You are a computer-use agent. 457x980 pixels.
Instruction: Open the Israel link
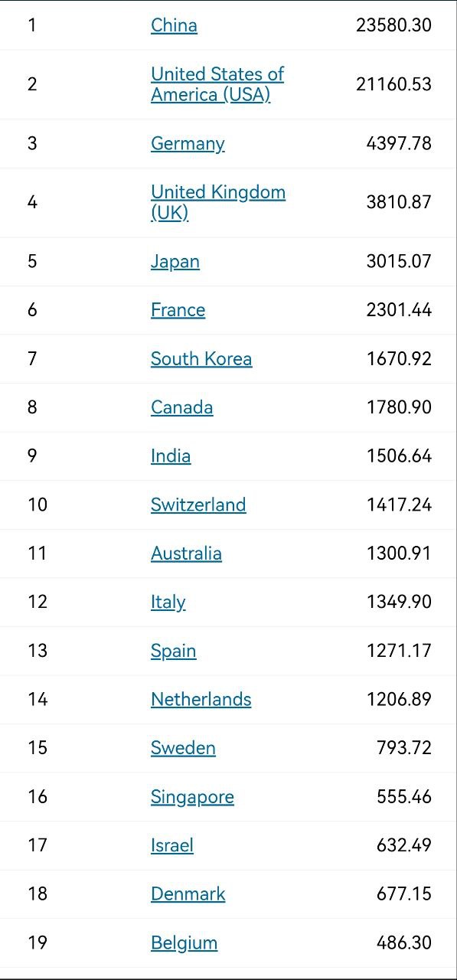(x=171, y=845)
